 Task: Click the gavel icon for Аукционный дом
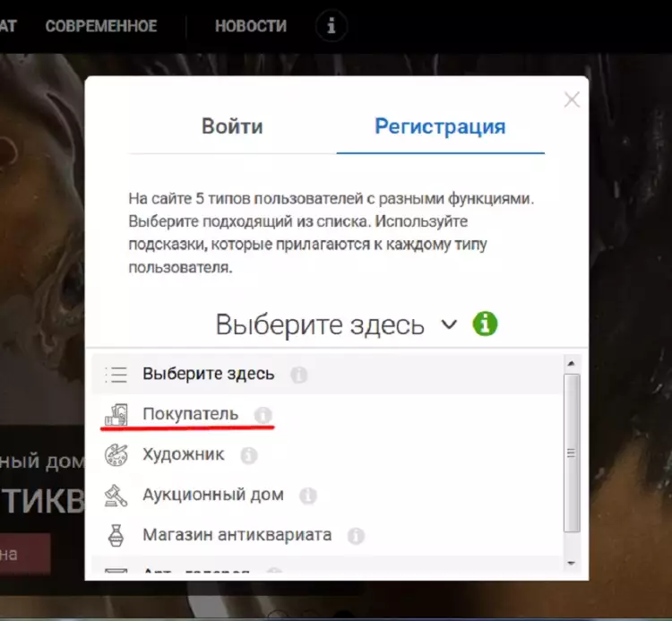[x=116, y=496]
